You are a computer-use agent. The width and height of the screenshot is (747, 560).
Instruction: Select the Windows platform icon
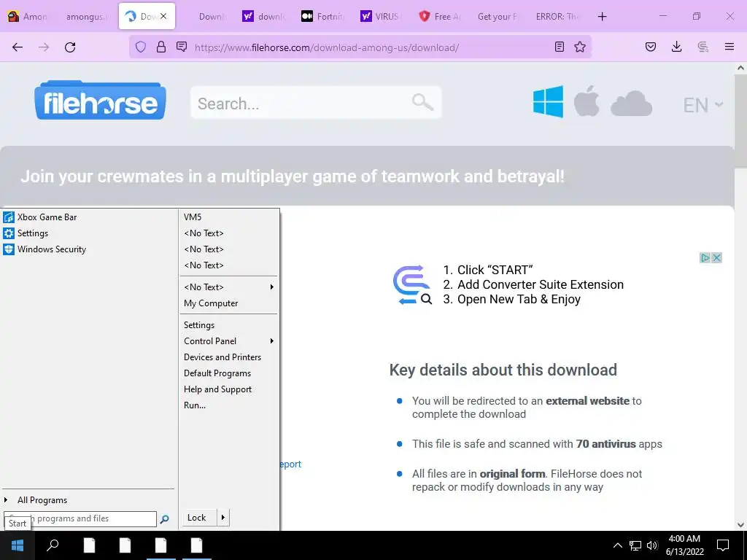point(548,101)
